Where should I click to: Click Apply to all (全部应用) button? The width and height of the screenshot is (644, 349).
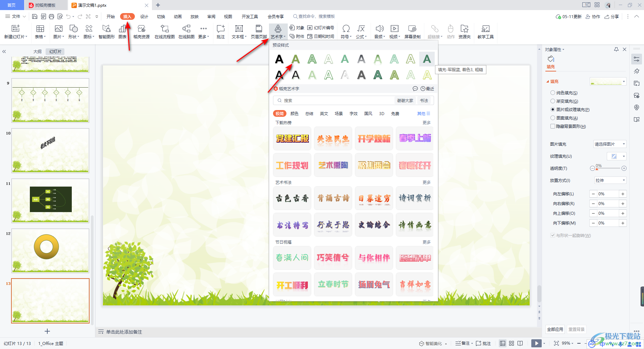pos(555,329)
